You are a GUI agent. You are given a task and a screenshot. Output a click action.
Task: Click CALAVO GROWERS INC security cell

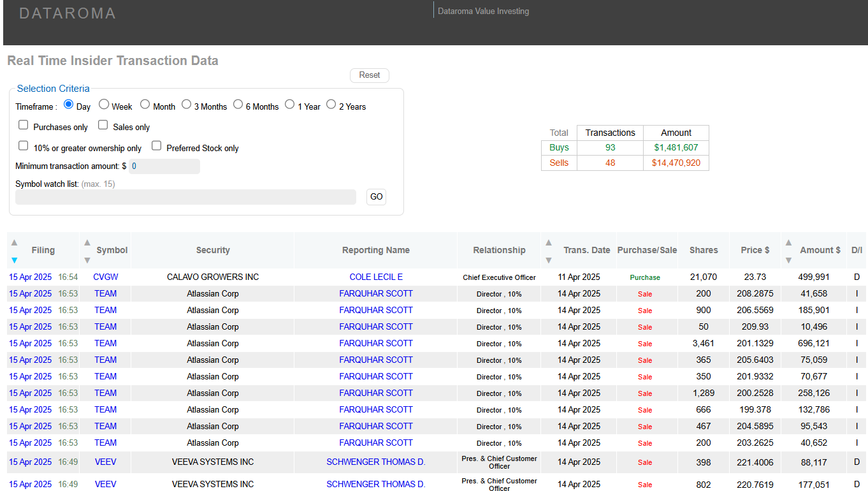[213, 277]
